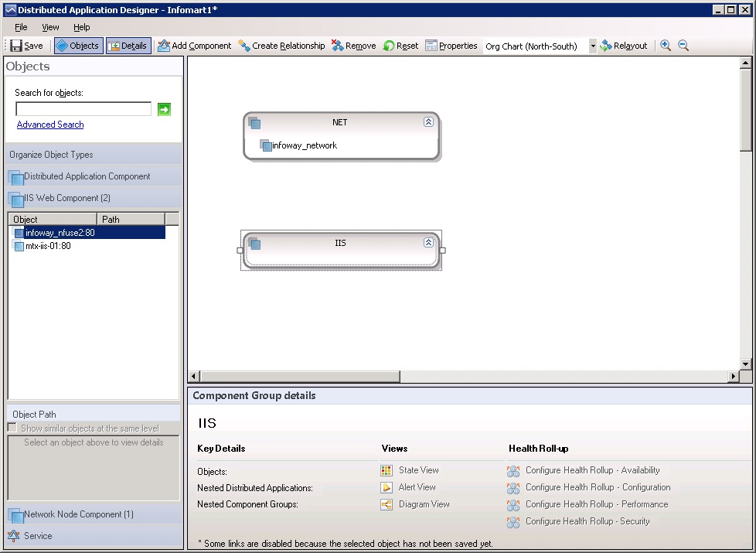Open Alert View link
This screenshot has height=553, width=756.
point(417,487)
